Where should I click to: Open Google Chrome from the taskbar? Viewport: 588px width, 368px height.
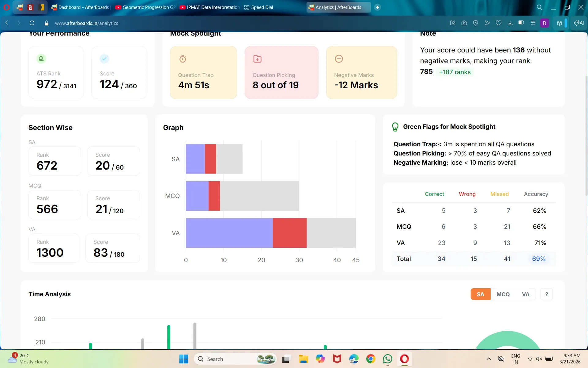[x=371, y=359]
